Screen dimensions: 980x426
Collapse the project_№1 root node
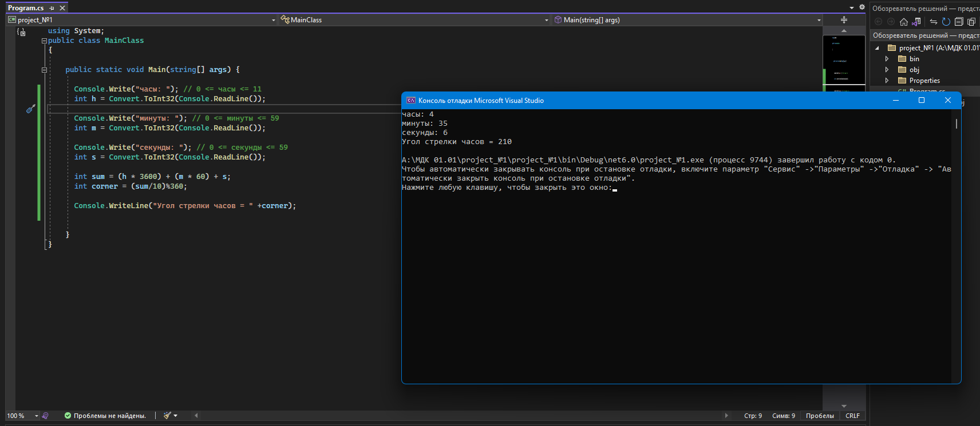pos(877,48)
